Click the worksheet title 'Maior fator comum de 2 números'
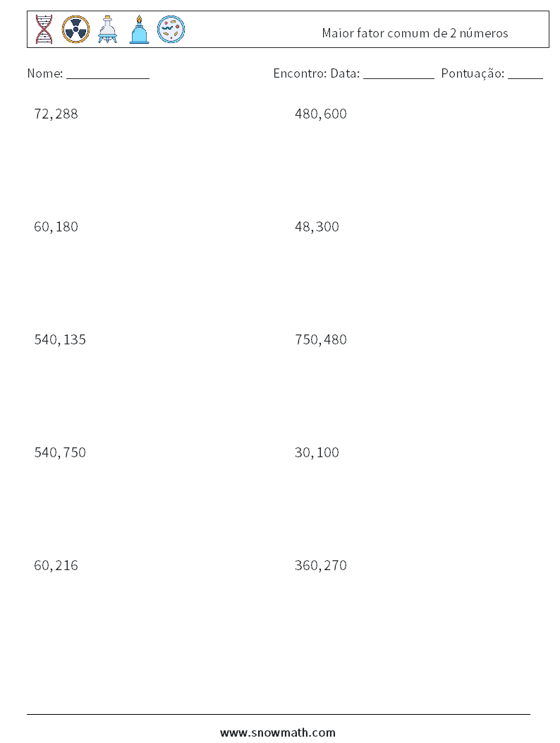Viewport: 560px width, 743px height. (415, 33)
